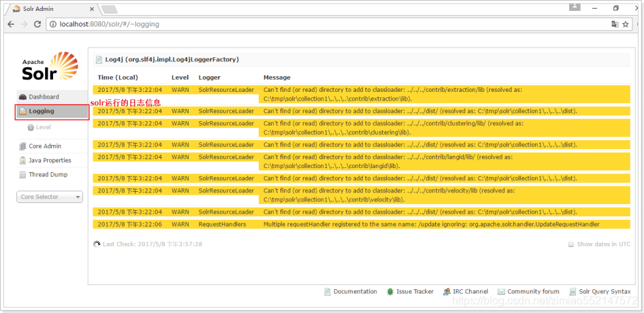Image resolution: width=644 pixels, height=313 pixels.
Task: Click the site info icon in address bar
Action: (53, 24)
